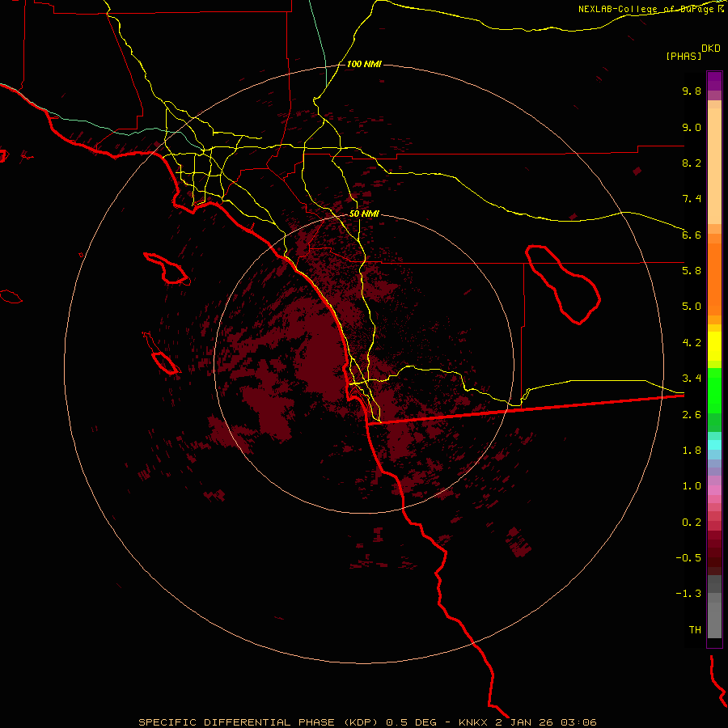This screenshot has width=728, height=728.
Task: Click the TH threshold label on the scale
Action: pos(695,630)
